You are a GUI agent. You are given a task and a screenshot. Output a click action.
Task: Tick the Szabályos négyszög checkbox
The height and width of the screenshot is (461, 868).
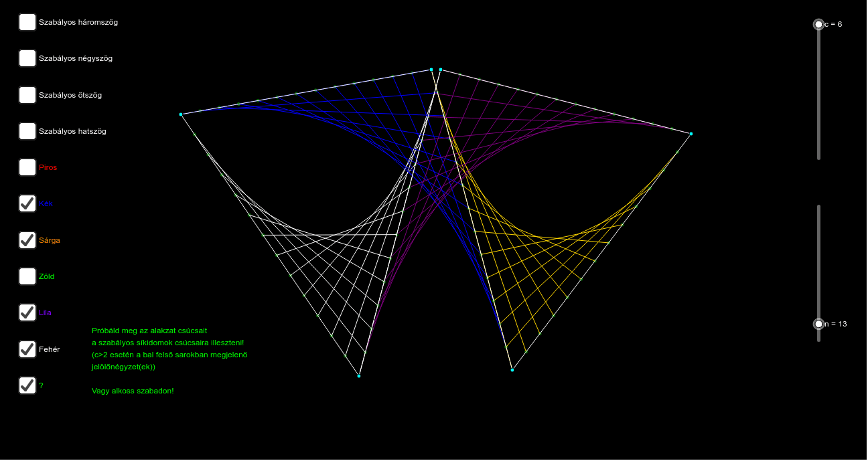coord(27,58)
